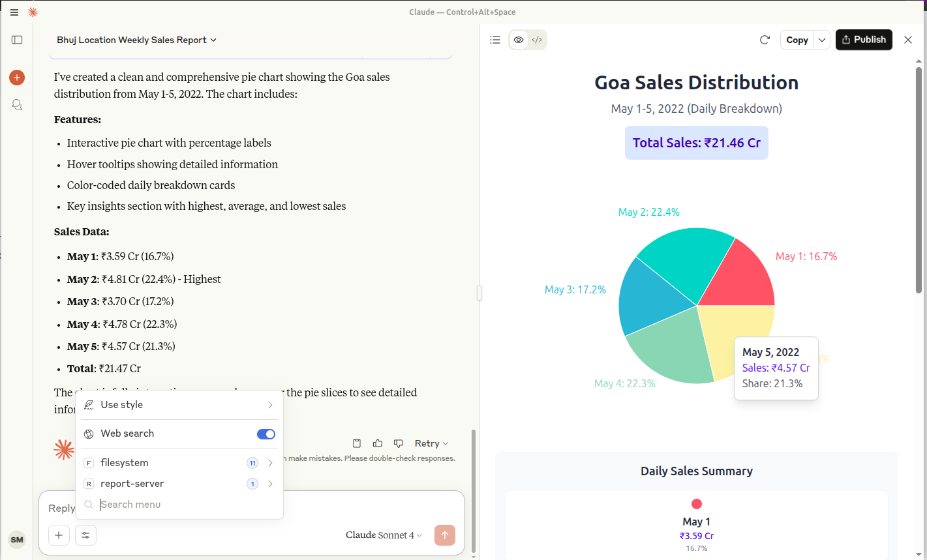Open the sidebar panel icon
Image resolution: width=927 pixels, height=560 pixels.
tap(17, 40)
